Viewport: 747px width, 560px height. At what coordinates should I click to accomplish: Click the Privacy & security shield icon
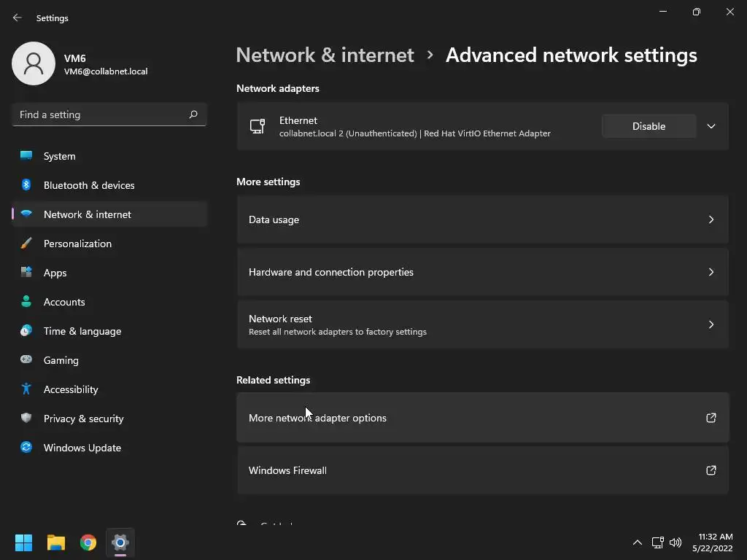point(26,419)
